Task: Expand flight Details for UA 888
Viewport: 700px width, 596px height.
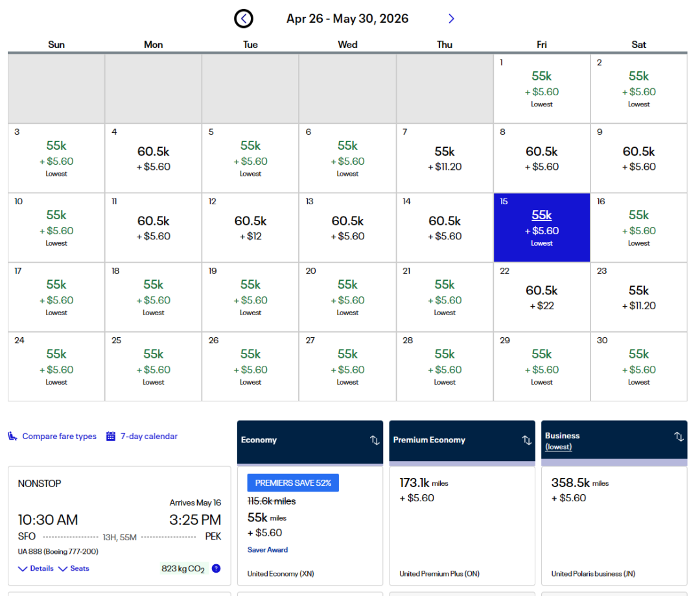Action: [x=36, y=569]
